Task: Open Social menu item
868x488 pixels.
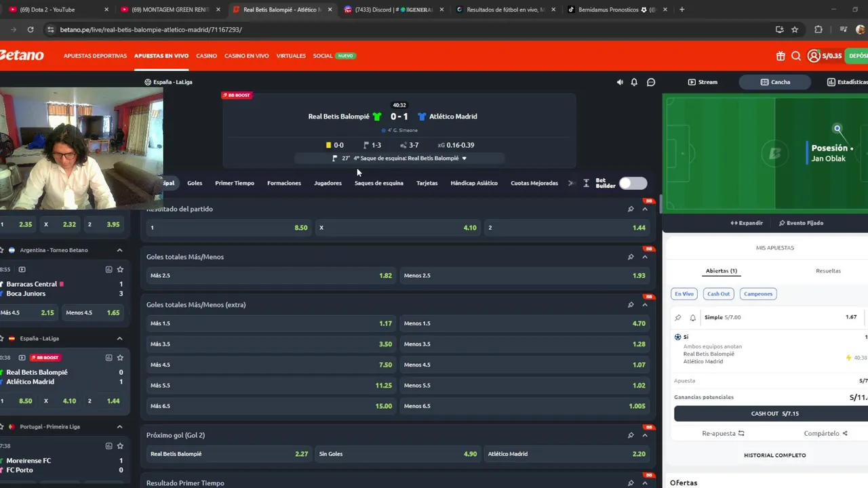Action: (x=323, y=56)
